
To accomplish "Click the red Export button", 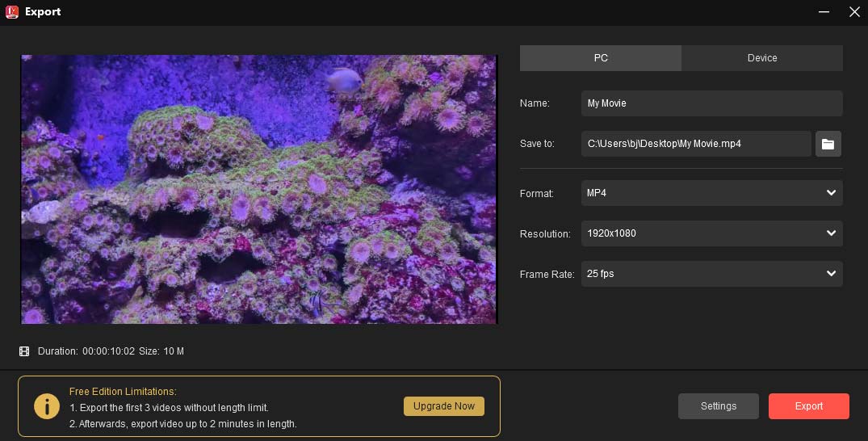I will 809,406.
